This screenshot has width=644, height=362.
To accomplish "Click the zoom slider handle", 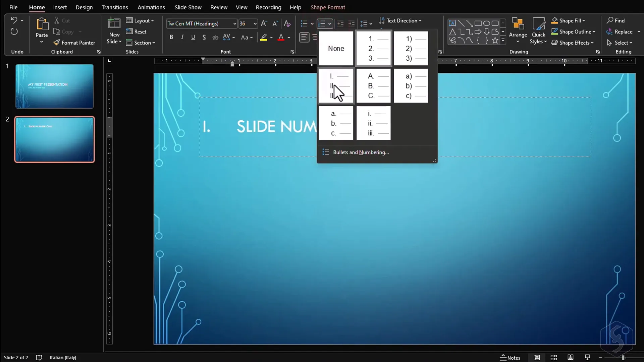I will [623, 358].
